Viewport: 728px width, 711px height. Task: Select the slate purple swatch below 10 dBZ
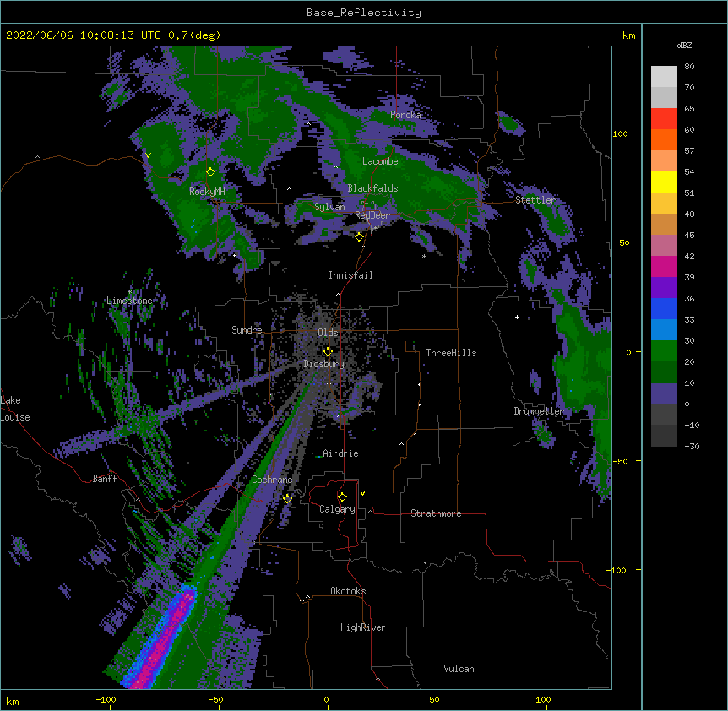click(664, 393)
